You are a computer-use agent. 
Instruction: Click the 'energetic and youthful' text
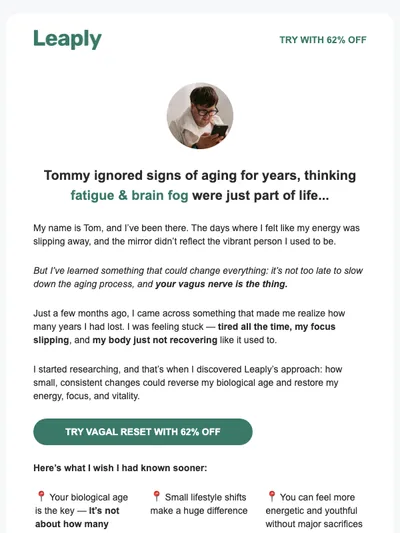pyautogui.click(x=311, y=511)
